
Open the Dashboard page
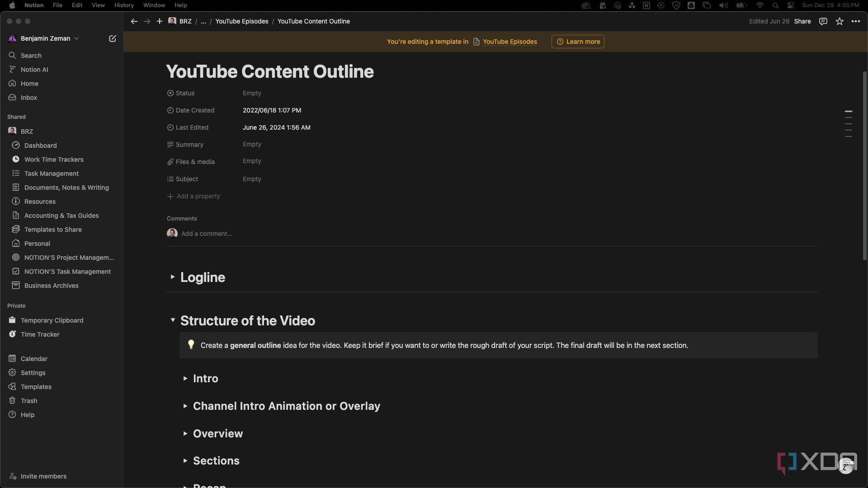click(41, 145)
